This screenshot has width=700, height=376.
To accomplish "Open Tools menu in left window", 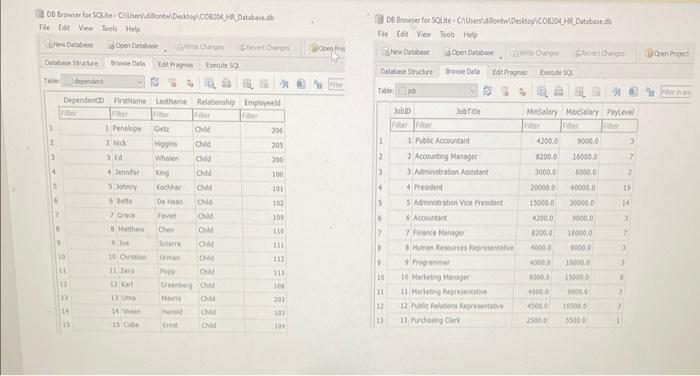I will [109, 28].
